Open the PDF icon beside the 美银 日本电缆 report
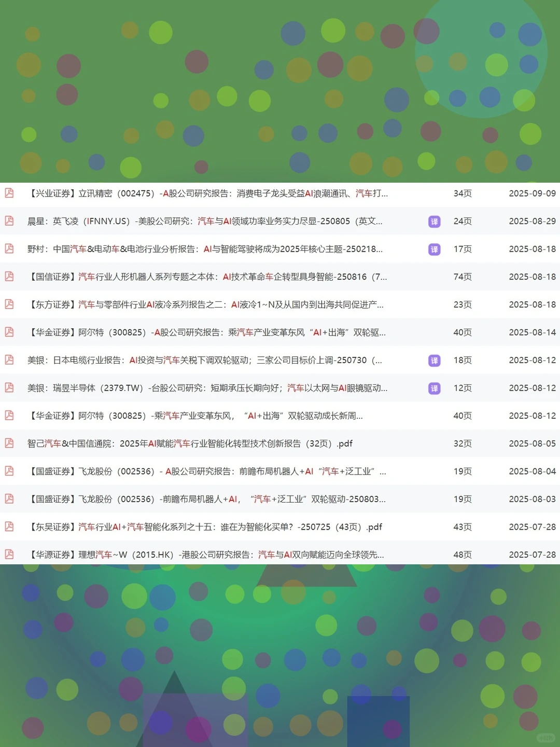560x747 pixels. click(x=9, y=360)
